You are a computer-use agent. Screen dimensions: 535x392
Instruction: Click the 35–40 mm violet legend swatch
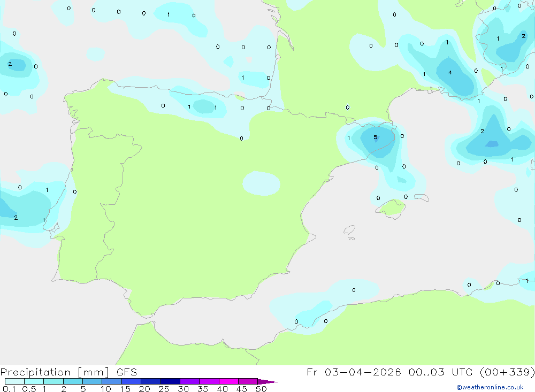tap(209, 381)
